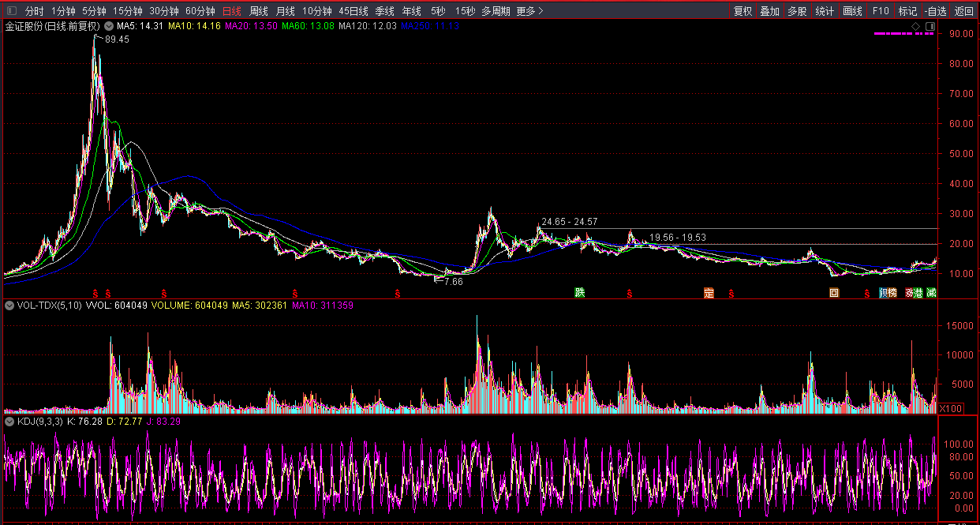
Task: Toggle the side panel icon near the price axis
Action: coord(930,26)
